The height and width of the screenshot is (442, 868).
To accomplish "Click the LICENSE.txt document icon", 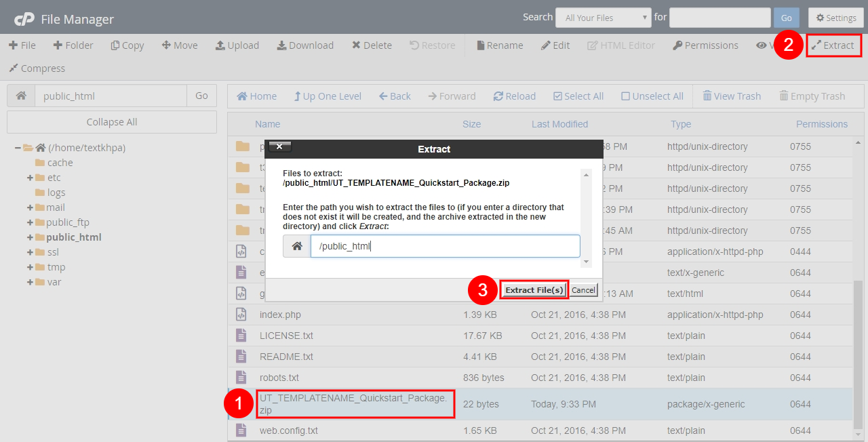I will [x=241, y=336].
